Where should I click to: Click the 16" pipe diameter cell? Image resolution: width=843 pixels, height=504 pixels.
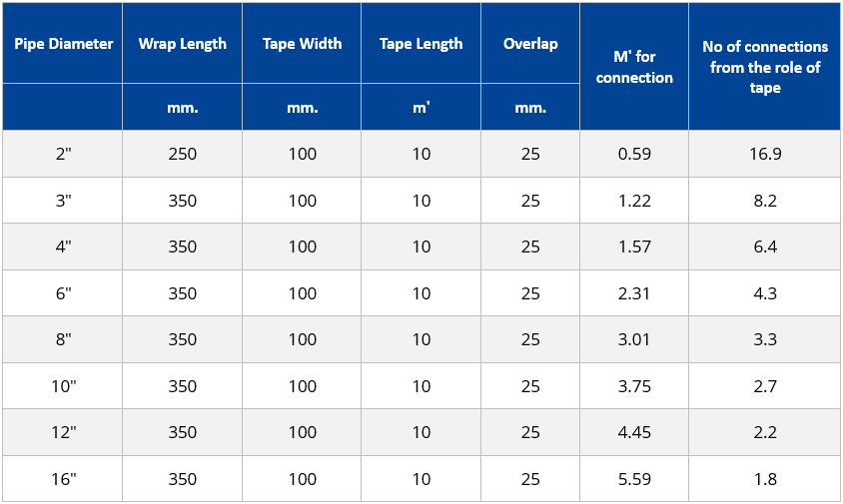(x=64, y=479)
